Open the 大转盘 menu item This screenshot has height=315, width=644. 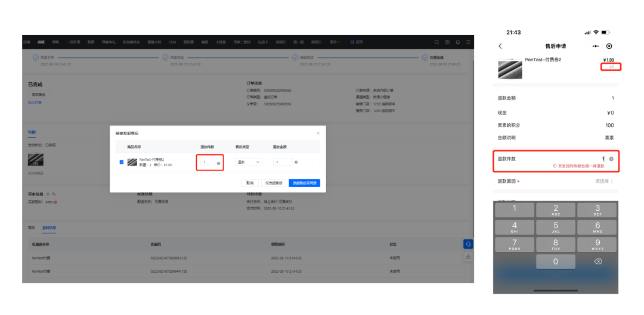click(221, 42)
